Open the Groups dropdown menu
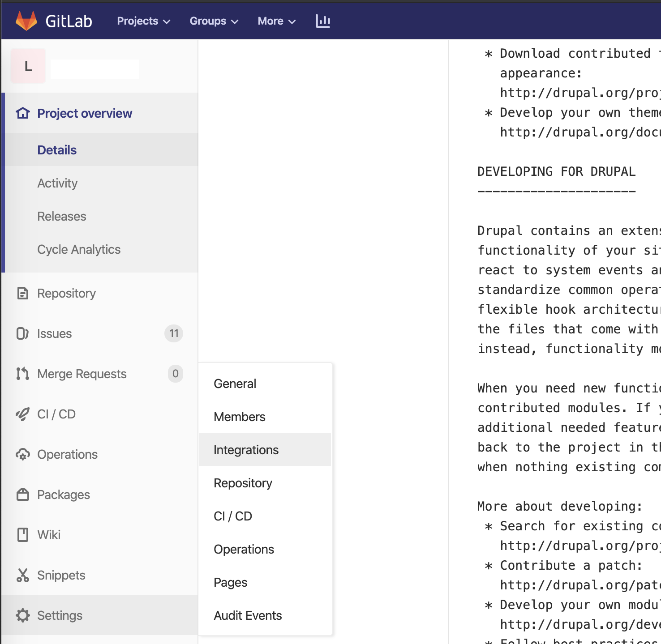 click(214, 21)
